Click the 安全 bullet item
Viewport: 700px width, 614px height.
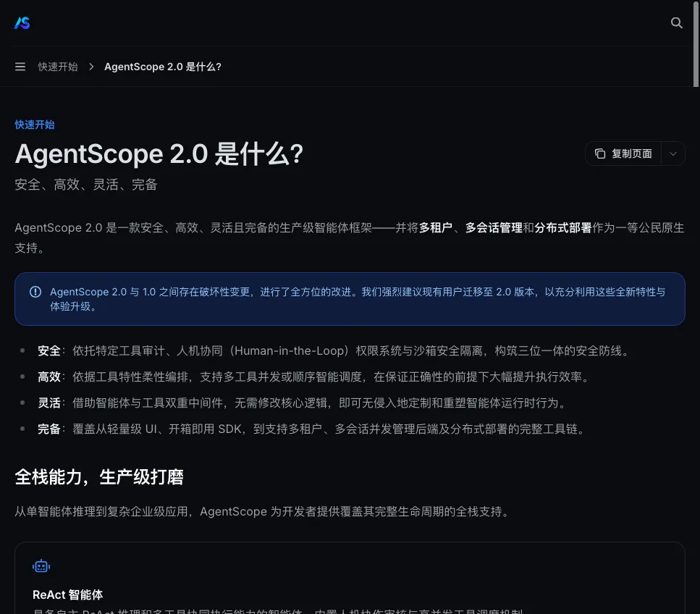pyautogui.click(x=334, y=351)
